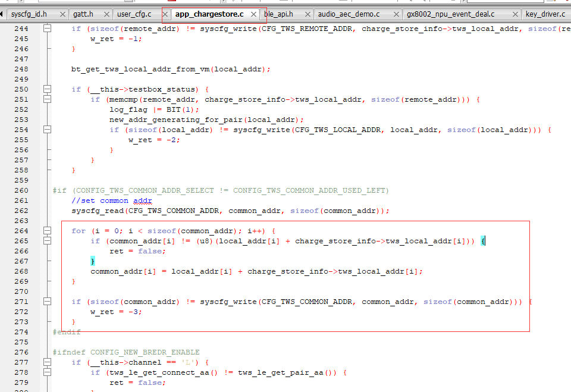Click the CFG_TWS_LOCAL_ADDR identifier
This screenshot has height=392, width=571.
click(x=338, y=130)
